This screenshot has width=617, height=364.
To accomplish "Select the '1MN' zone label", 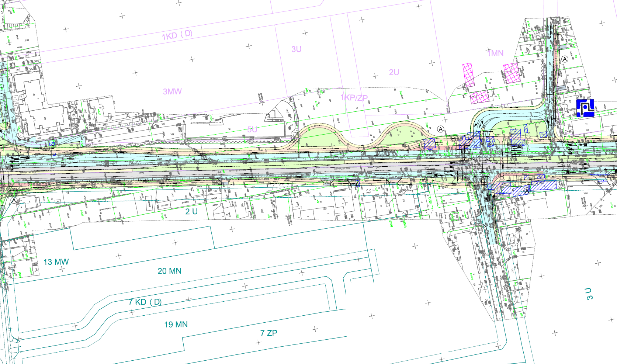I will tap(495, 53).
